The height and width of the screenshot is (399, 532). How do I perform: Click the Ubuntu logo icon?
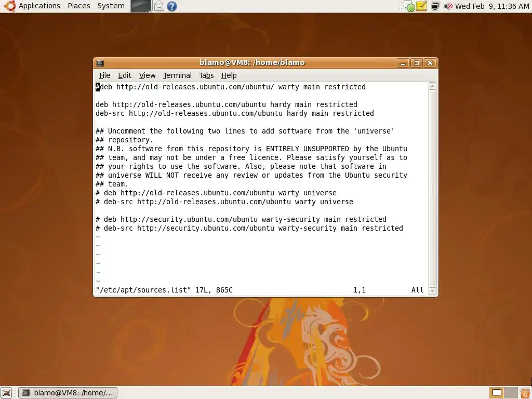[x=9, y=6]
